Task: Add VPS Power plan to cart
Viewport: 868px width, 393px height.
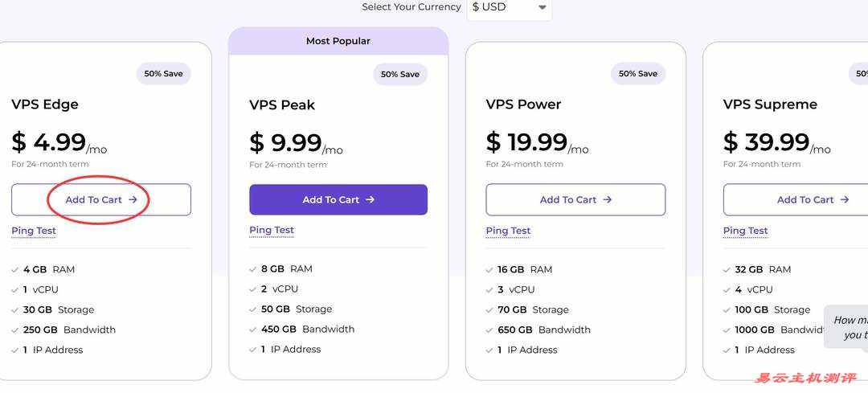Action: click(575, 200)
